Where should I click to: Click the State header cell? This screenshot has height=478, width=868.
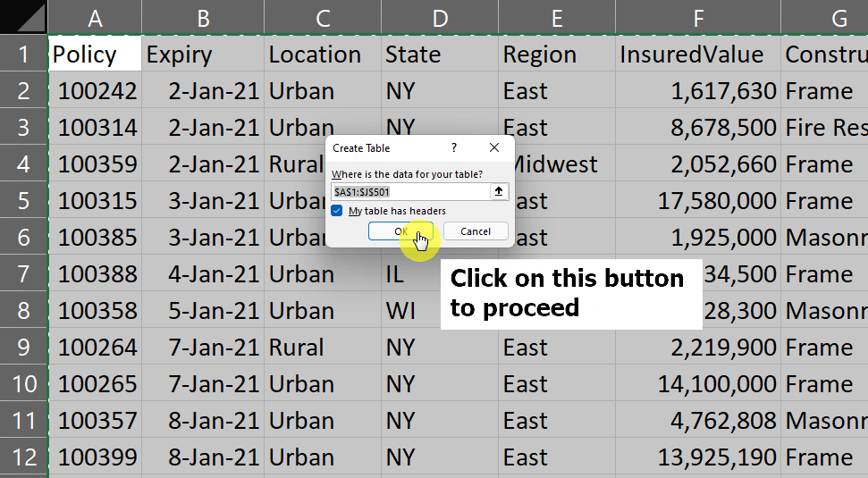coord(440,54)
